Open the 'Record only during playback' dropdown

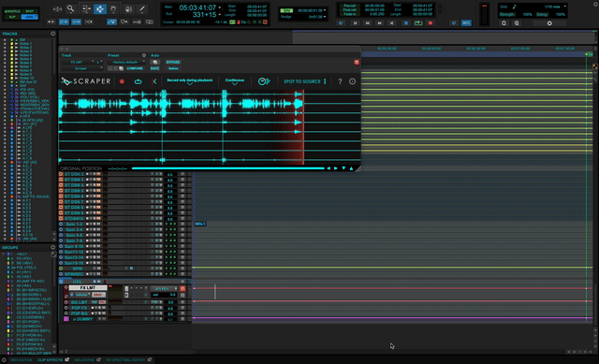tap(189, 81)
